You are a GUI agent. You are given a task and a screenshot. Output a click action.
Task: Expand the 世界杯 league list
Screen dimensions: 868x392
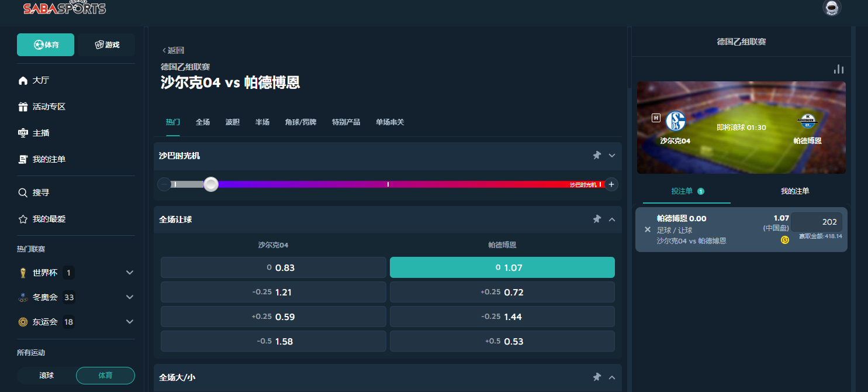130,273
